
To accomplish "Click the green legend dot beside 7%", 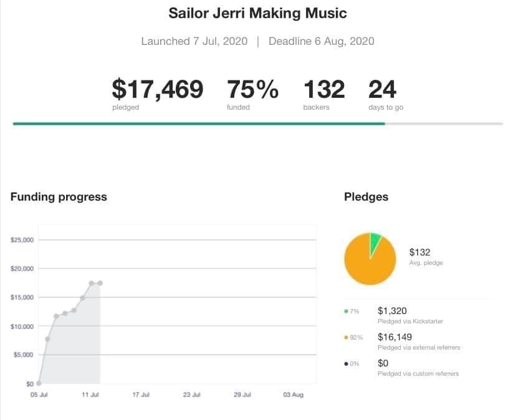I will [x=346, y=311].
